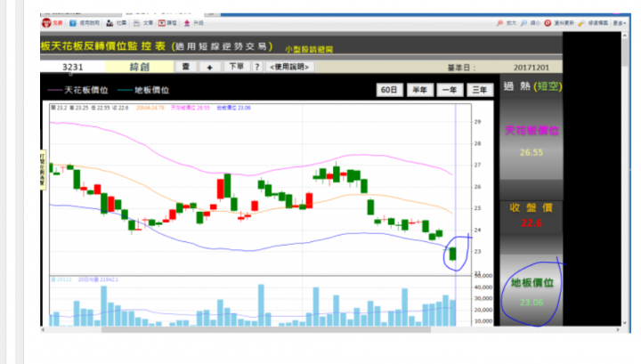Open the 文章 articles icon
The image size is (641, 364).
pyautogui.click(x=136, y=23)
